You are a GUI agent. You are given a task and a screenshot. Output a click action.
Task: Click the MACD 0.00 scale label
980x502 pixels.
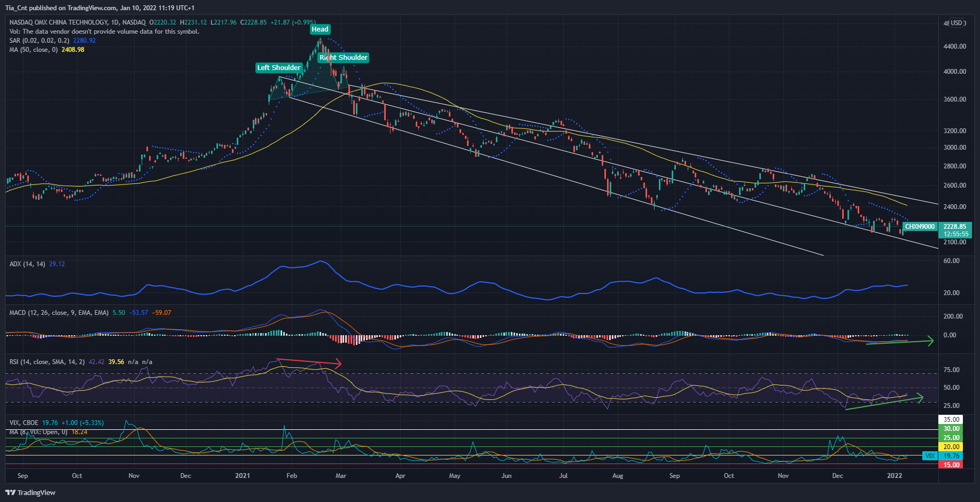pos(950,335)
